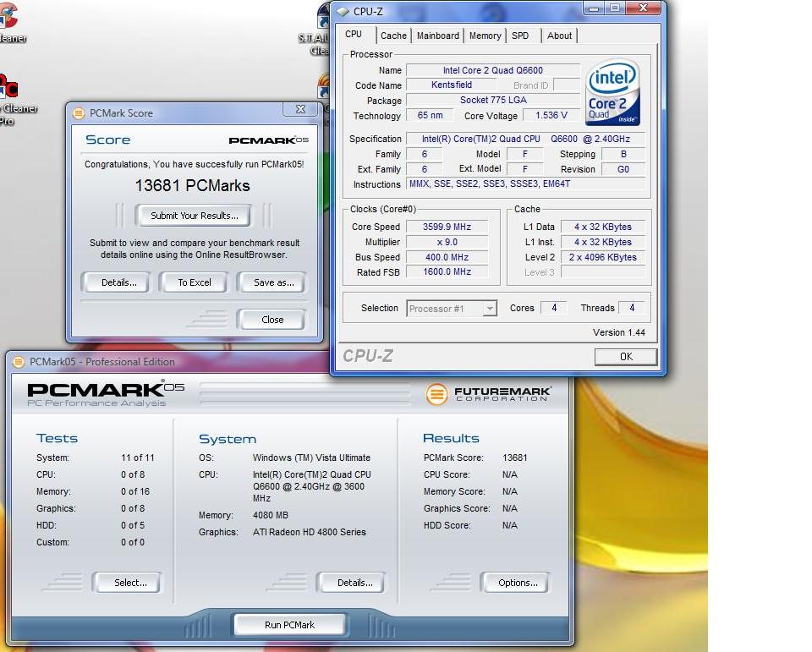Viewport: 812px width, 652px height.
Task: Click the L1 Inst. cache value field
Action: coord(603,242)
